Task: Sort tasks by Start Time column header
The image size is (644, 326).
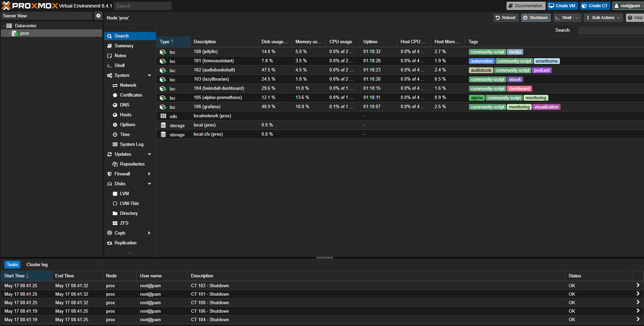Action: coord(26,276)
